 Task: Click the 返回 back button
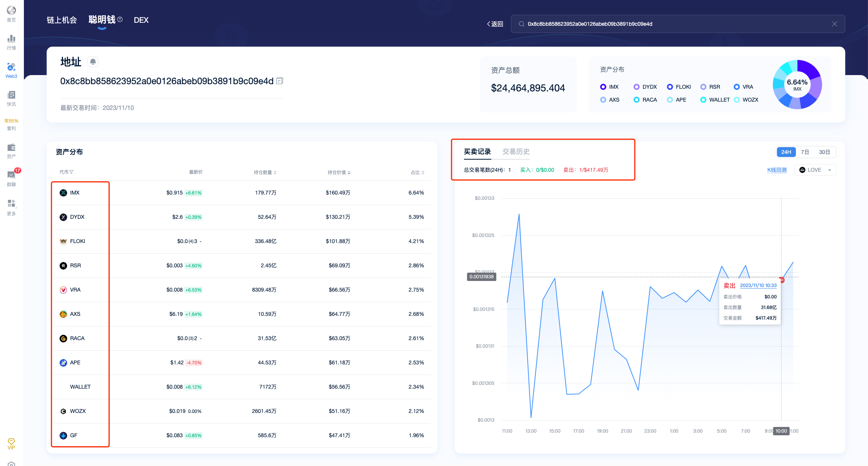click(495, 24)
